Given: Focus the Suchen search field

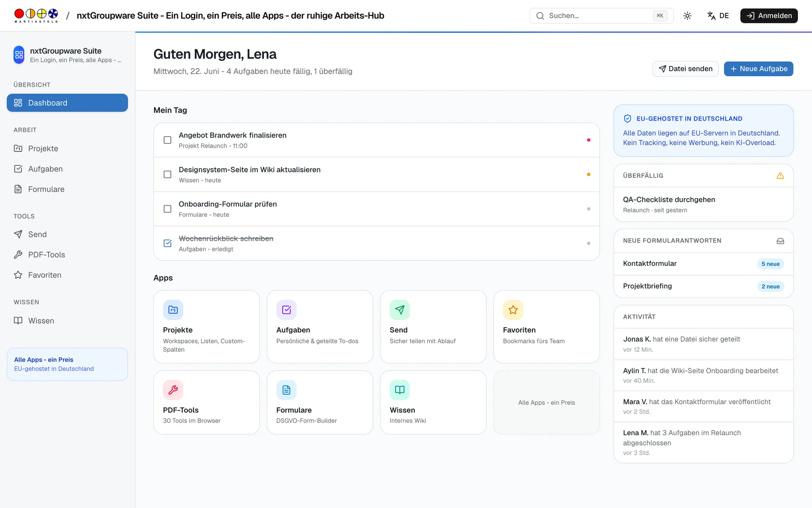Looking at the screenshot, I should pos(601,16).
